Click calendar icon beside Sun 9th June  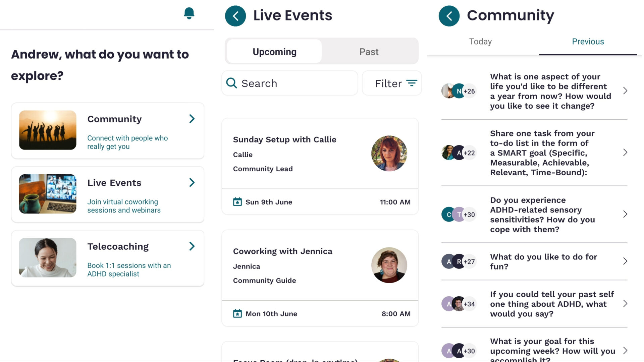(x=237, y=202)
